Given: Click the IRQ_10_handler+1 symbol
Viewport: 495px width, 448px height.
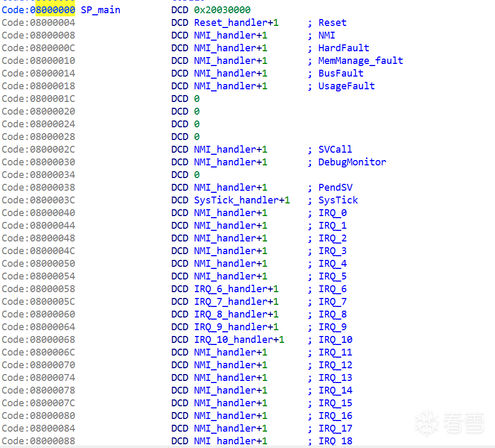Looking at the screenshot, I should pyautogui.click(x=239, y=340).
